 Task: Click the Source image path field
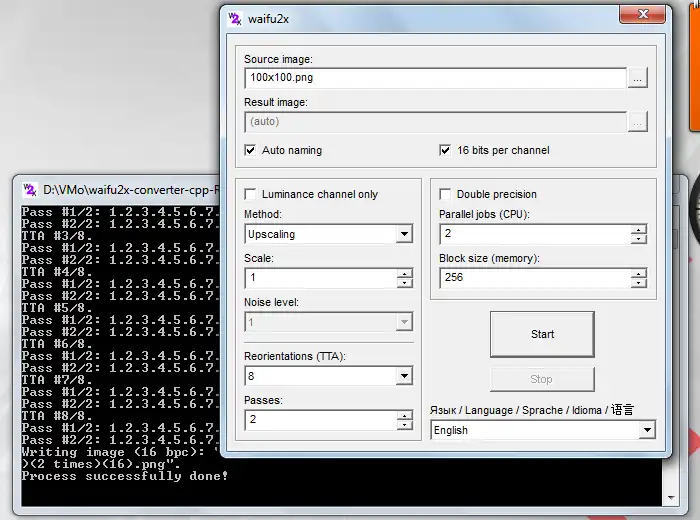tap(436, 78)
